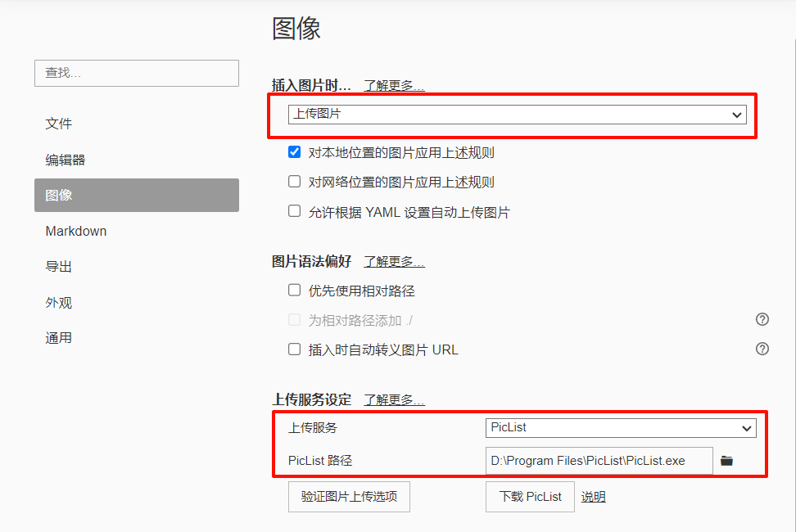Select the Markdown settings section
796x532 pixels.
tap(76, 231)
